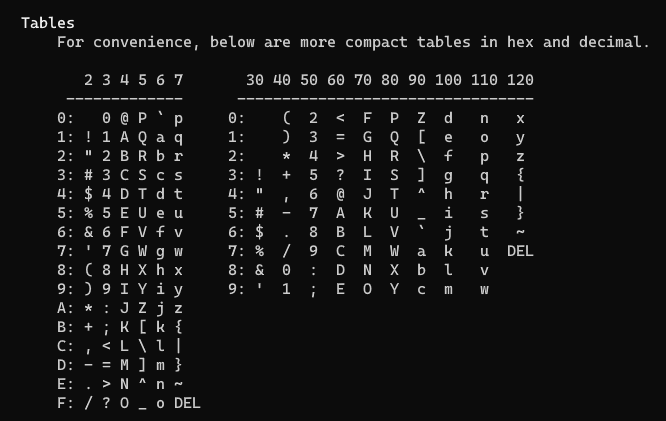666x421 pixels.
Task: Click the word hex in description
Action: point(520,42)
